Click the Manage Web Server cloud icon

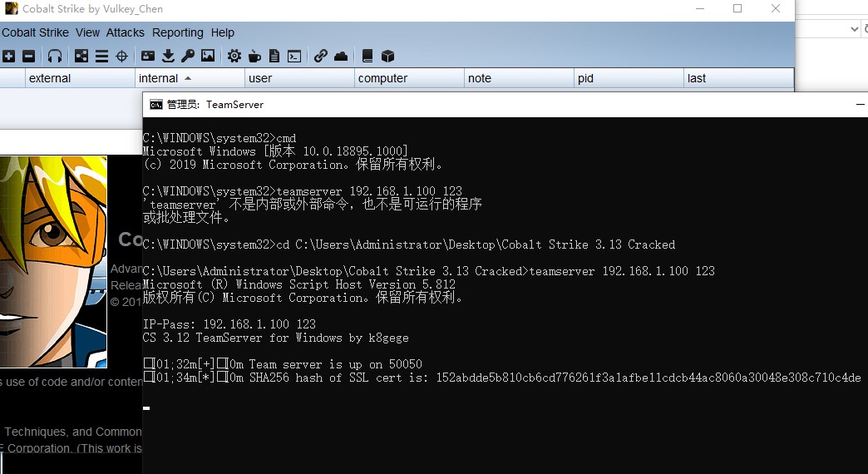341,56
